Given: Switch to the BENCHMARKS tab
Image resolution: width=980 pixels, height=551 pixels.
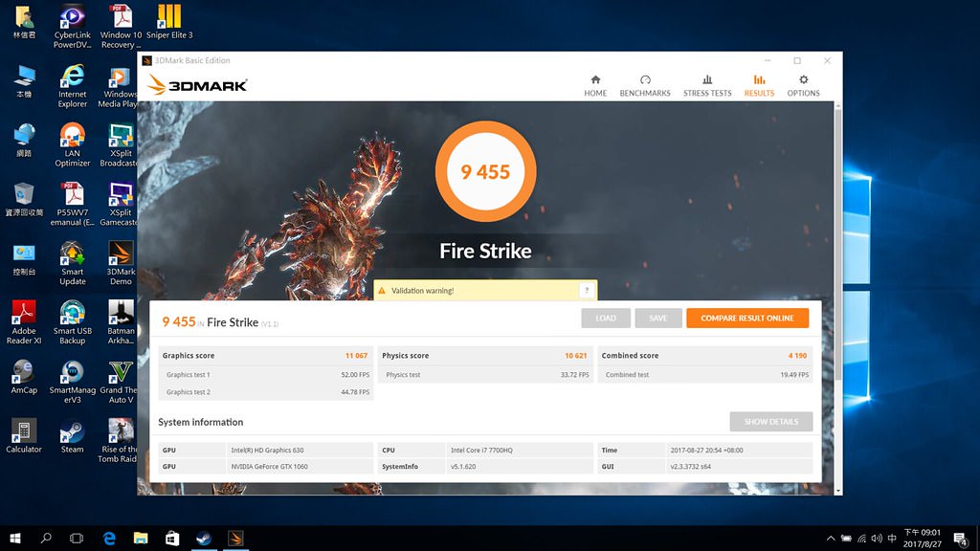Looking at the screenshot, I should tap(645, 85).
